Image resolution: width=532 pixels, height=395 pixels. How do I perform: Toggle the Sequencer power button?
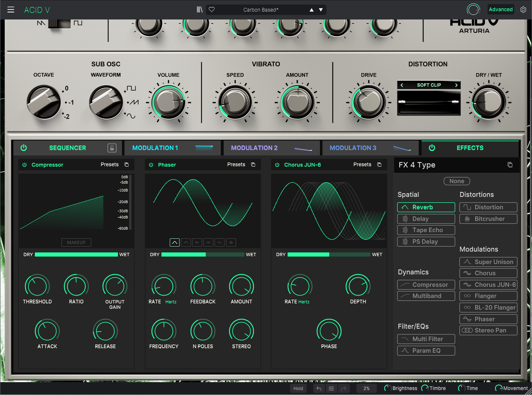tap(24, 148)
